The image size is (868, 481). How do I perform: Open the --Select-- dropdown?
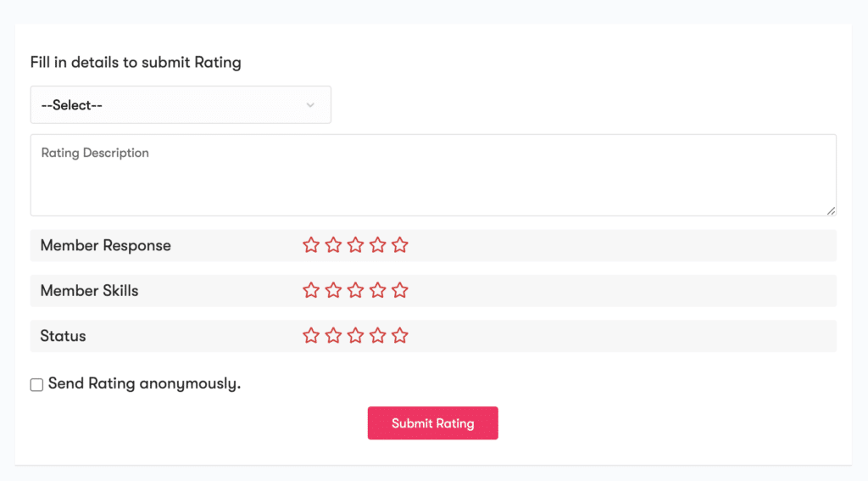tap(181, 104)
